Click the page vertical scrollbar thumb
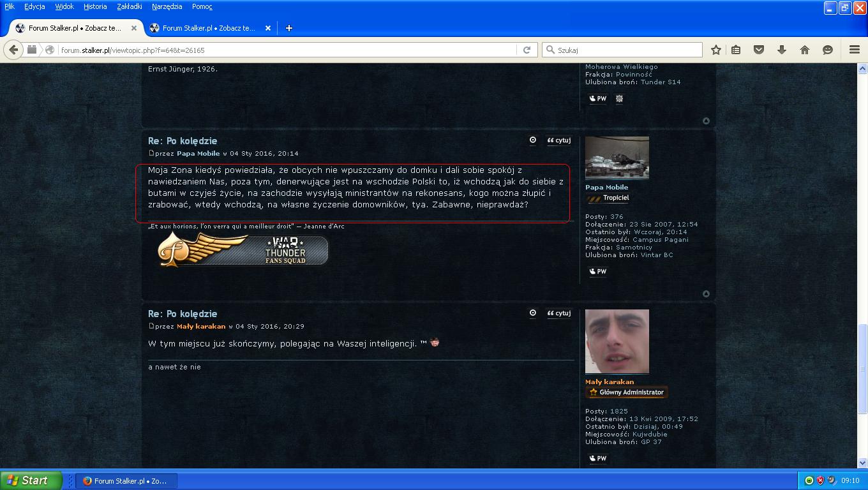 [862, 368]
